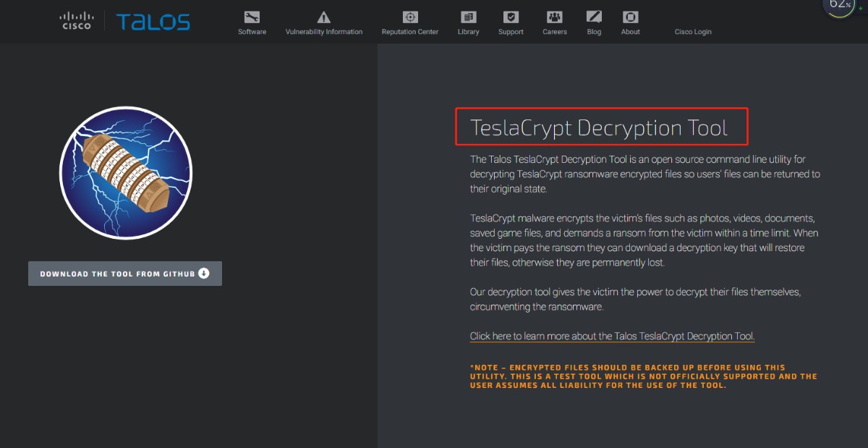Open the Support menu label

pyautogui.click(x=511, y=32)
